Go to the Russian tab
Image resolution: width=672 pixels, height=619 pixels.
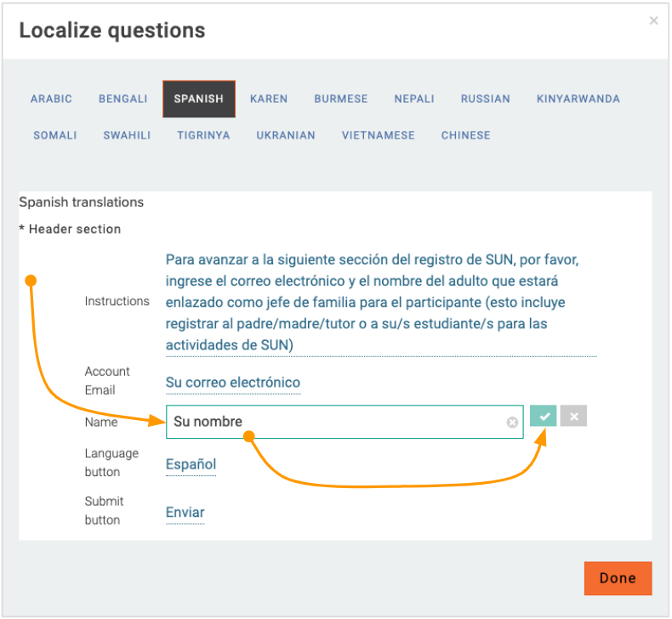pos(486,99)
